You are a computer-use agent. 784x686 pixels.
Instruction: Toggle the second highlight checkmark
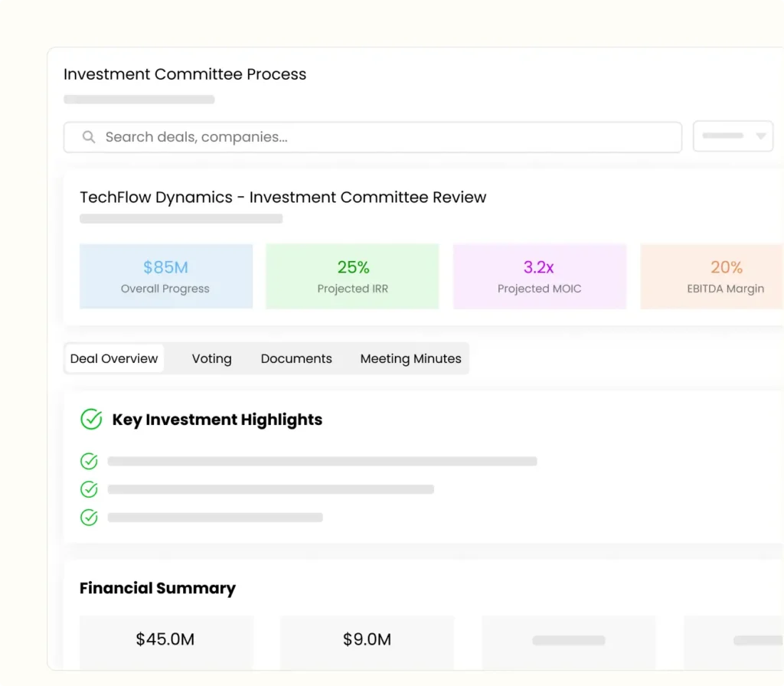[x=90, y=489]
